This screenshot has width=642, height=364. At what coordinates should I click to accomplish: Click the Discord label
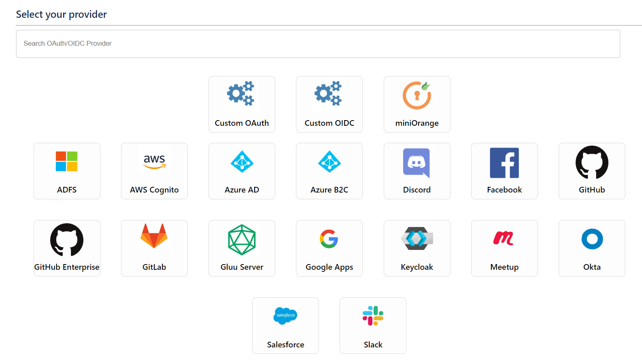point(417,190)
